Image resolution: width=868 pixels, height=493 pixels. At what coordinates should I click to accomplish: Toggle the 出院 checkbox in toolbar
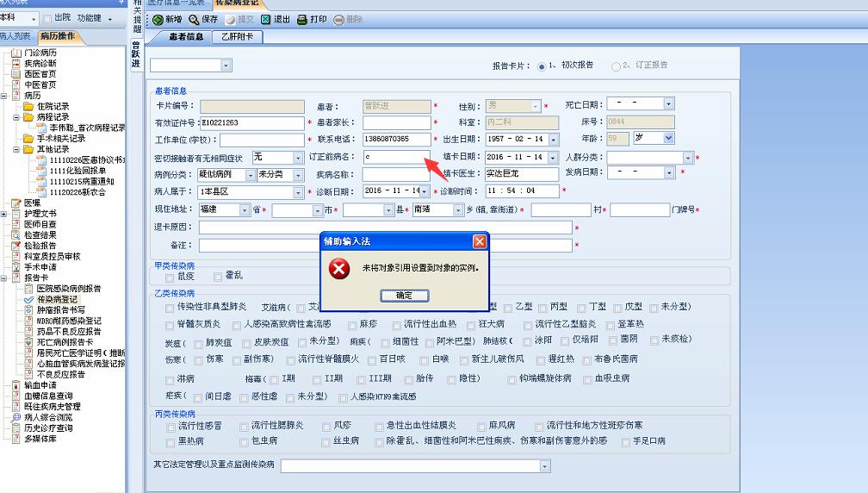point(47,18)
